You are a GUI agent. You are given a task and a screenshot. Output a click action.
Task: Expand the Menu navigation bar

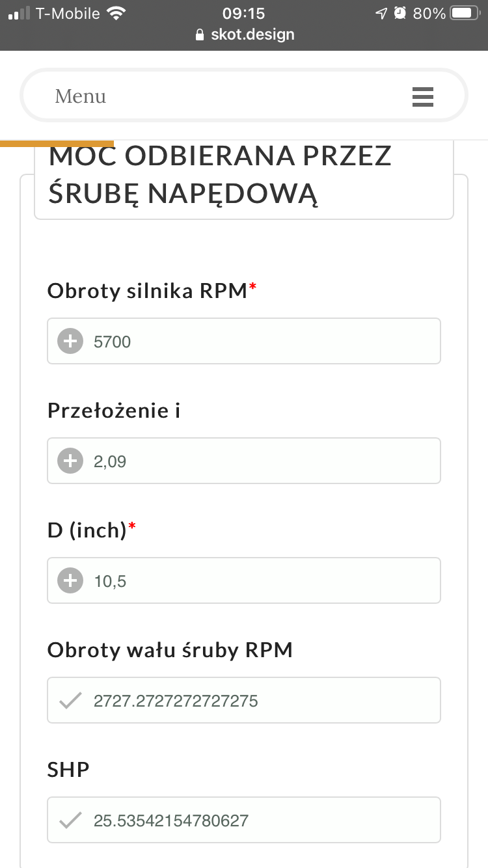pos(244,96)
